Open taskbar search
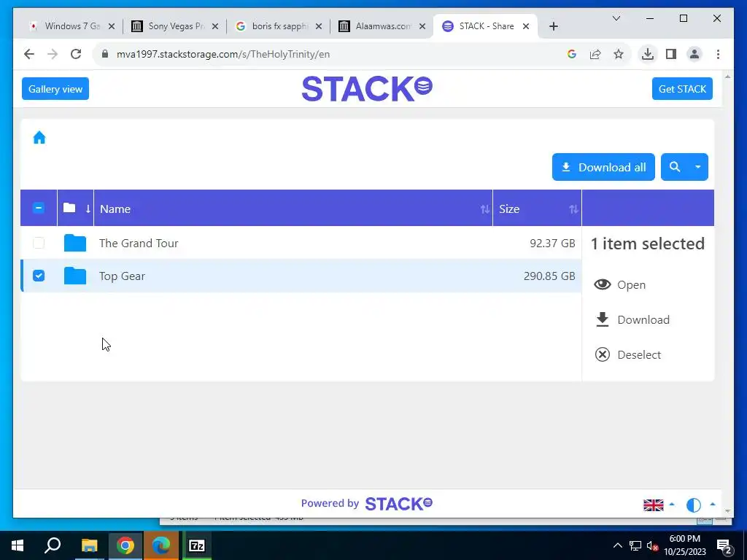Screen dimensions: 747x560 tap(53, 545)
